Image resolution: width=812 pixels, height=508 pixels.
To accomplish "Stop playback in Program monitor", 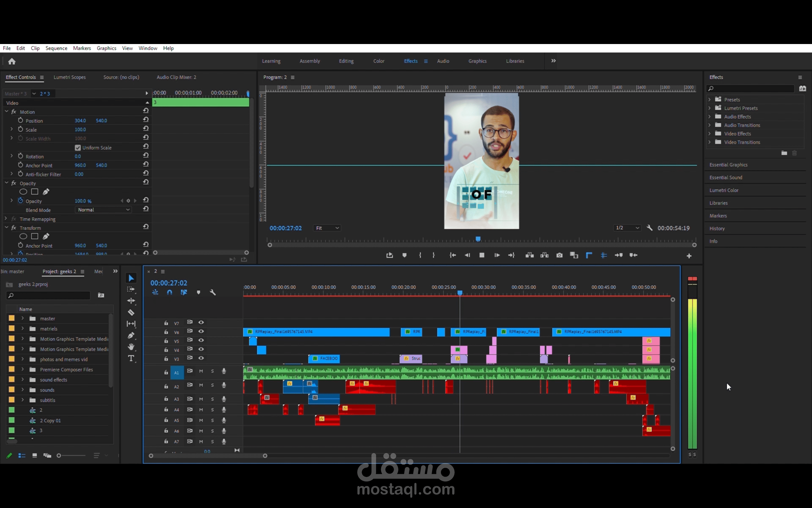I will click(x=482, y=255).
